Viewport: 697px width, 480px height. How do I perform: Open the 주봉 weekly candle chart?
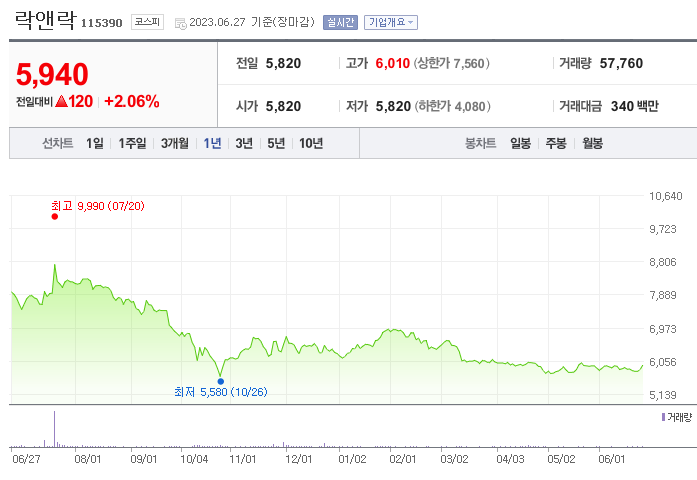556,143
